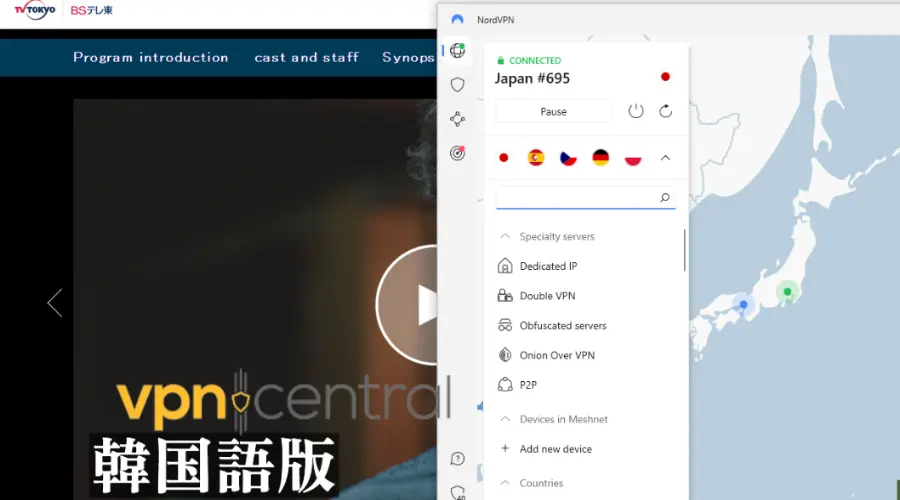The width and height of the screenshot is (900, 500).
Task: Click the Double VPN padlocks icon
Action: (505, 296)
